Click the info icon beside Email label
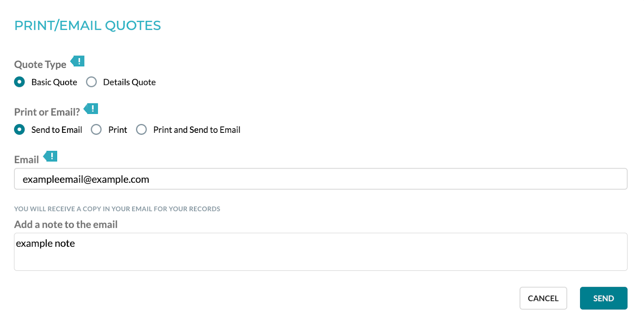This screenshot has height=324, width=644. pos(51,156)
